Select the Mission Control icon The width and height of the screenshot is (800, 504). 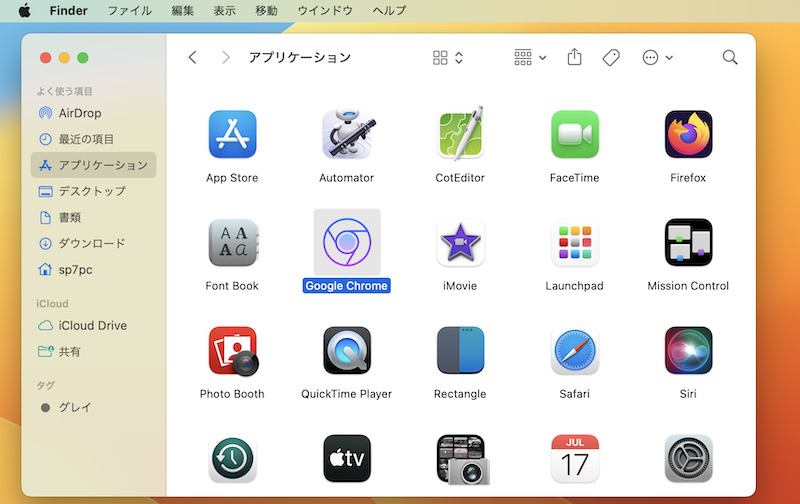tap(688, 243)
